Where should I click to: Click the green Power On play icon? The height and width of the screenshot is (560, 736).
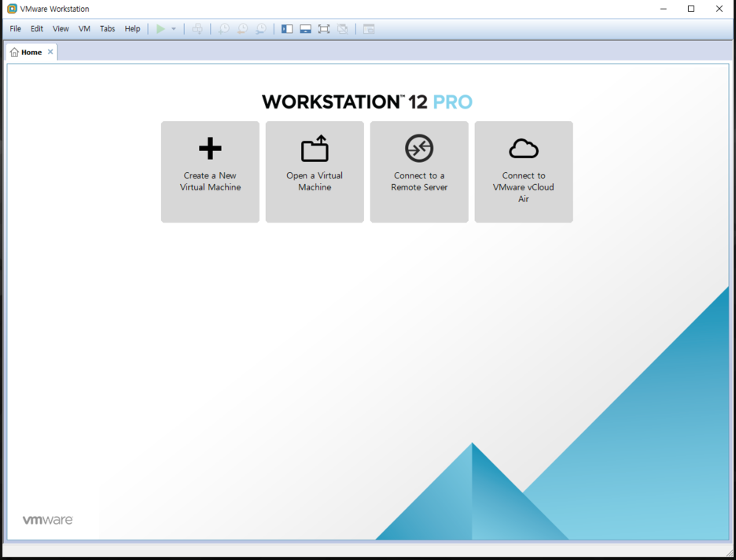tap(160, 29)
